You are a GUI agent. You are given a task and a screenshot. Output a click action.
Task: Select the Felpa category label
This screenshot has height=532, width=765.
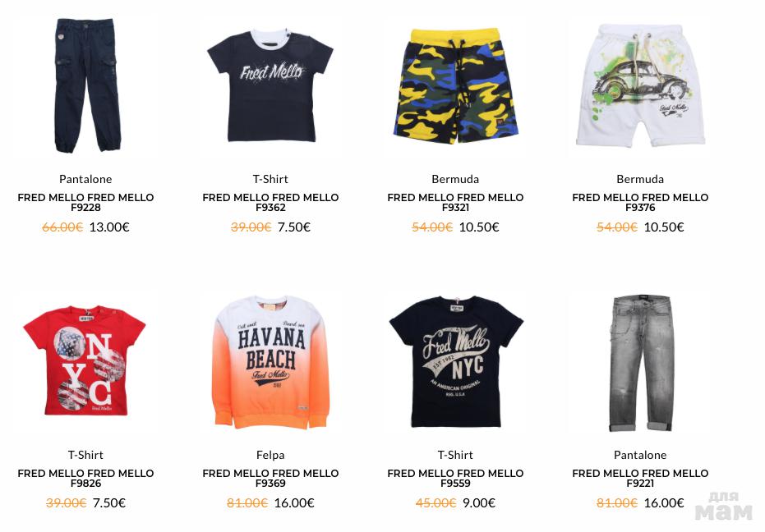click(270, 455)
